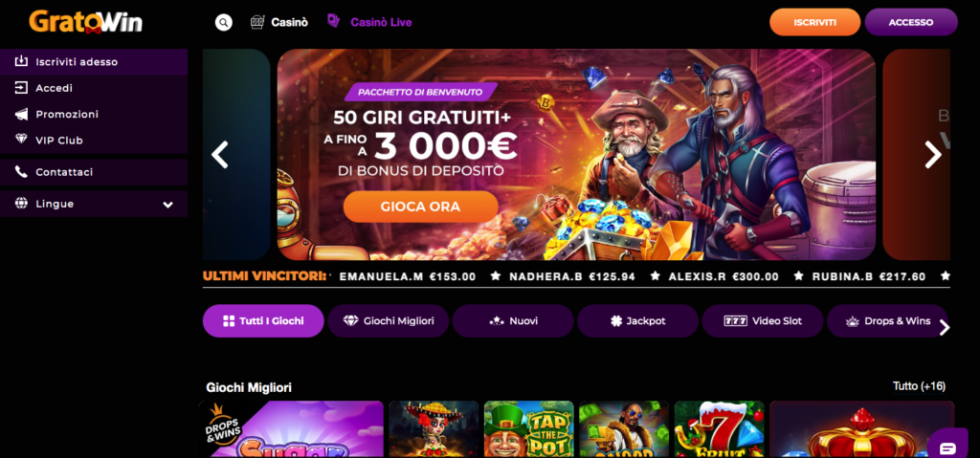Click the GratoWin logo
The width and height of the screenshot is (980, 458).
[85, 22]
